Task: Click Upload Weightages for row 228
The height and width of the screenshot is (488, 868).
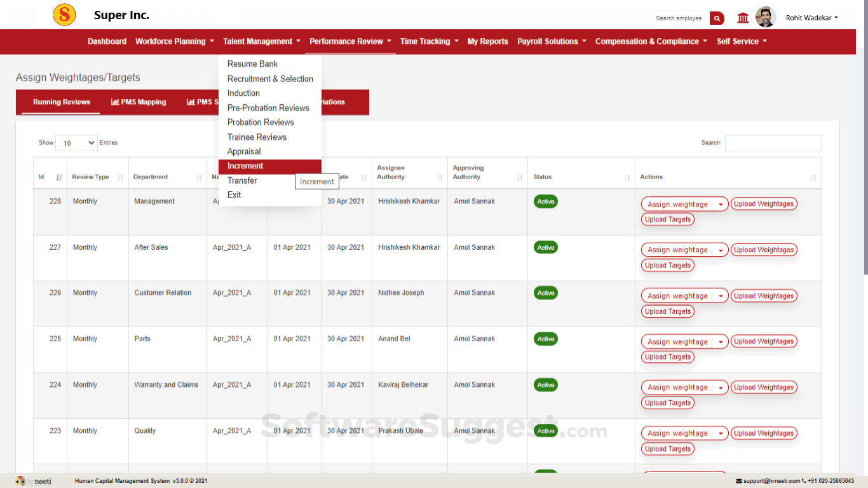Action: point(764,204)
